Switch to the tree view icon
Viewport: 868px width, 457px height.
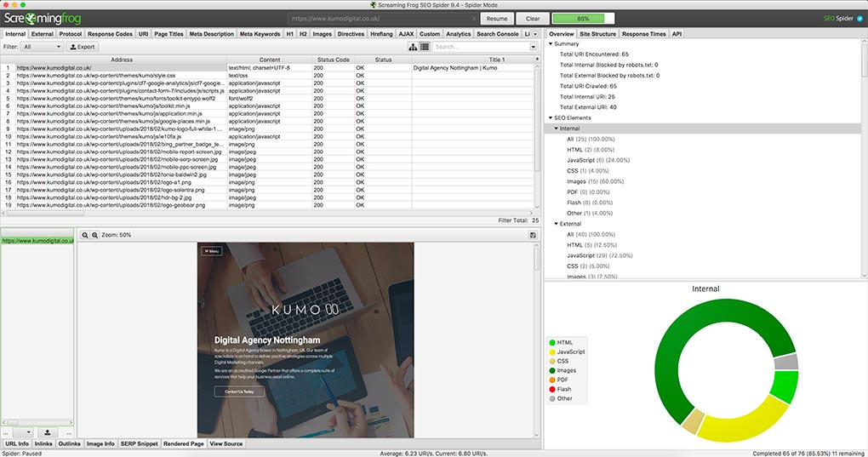coord(413,47)
